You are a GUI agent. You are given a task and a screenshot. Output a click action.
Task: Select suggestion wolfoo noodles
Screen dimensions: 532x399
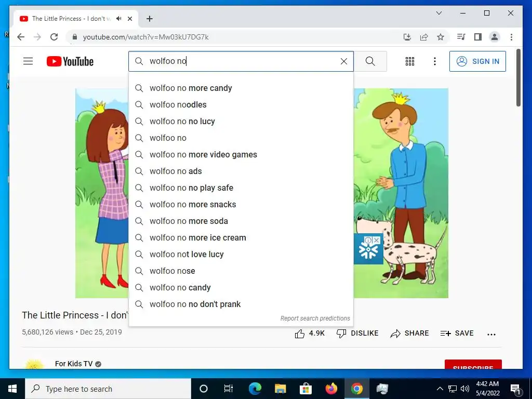[x=241, y=105]
